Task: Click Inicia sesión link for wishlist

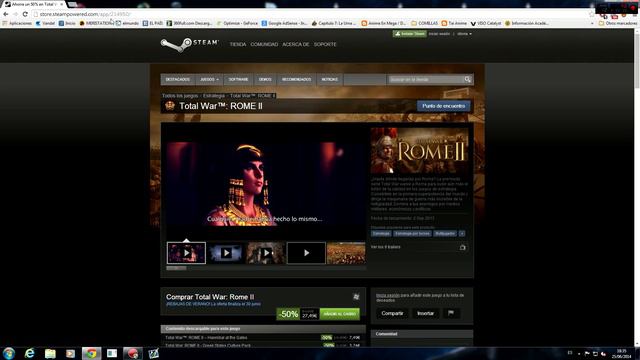Action: click(388, 295)
